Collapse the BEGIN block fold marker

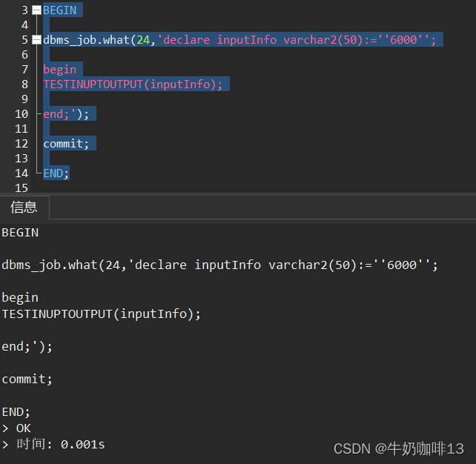[x=36, y=10]
